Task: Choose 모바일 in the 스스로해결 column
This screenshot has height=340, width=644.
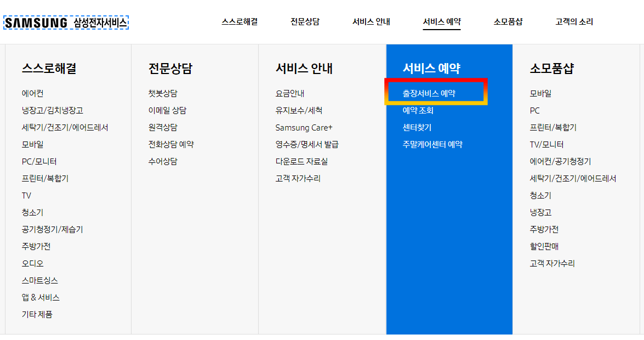Action: point(32,144)
